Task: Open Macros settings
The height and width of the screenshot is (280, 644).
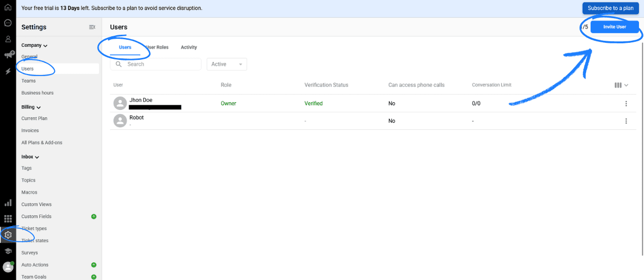Action: (29, 192)
